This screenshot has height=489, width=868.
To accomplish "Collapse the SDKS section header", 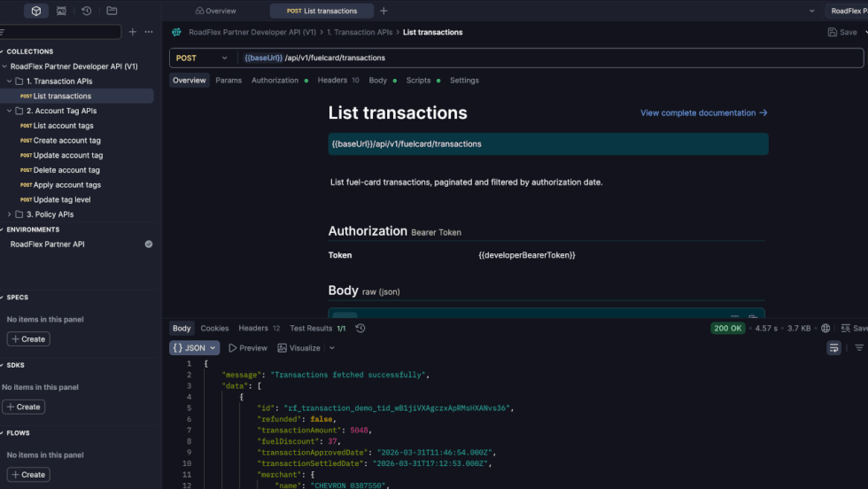I will [x=15, y=365].
